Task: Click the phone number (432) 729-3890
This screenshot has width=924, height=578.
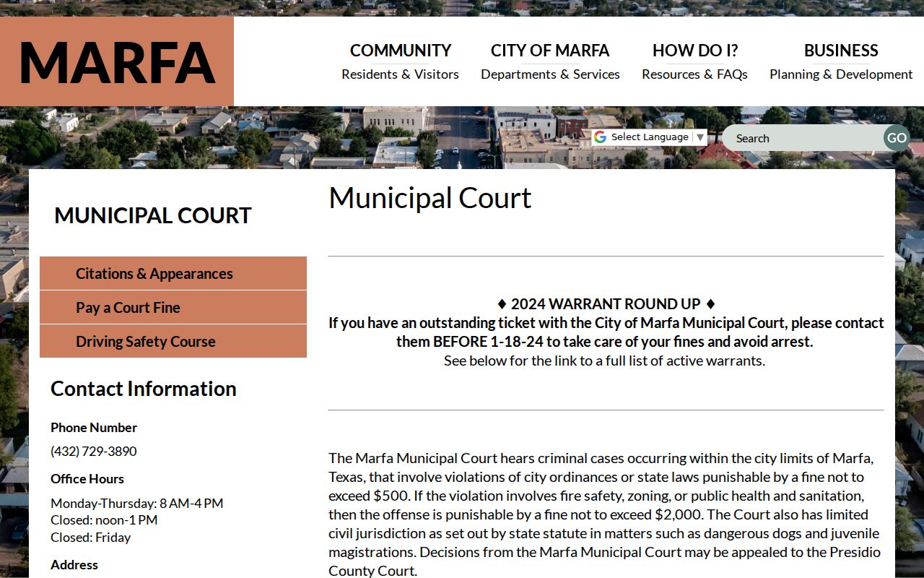Action: (x=94, y=451)
